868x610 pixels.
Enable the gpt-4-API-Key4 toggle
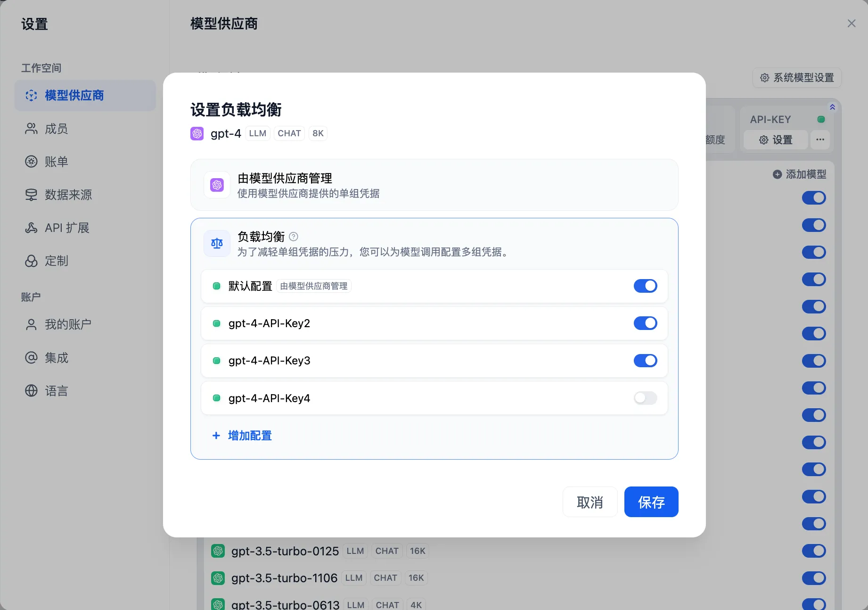[645, 398]
